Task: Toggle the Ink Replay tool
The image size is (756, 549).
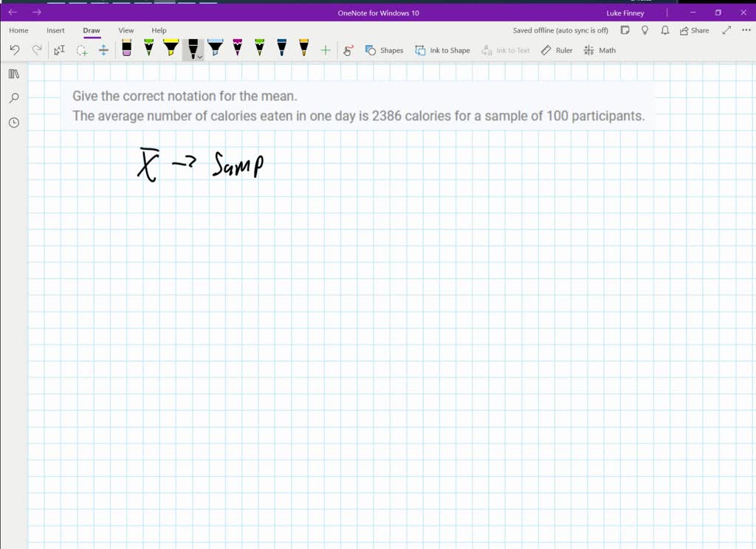Action: (x=347, y=50)
